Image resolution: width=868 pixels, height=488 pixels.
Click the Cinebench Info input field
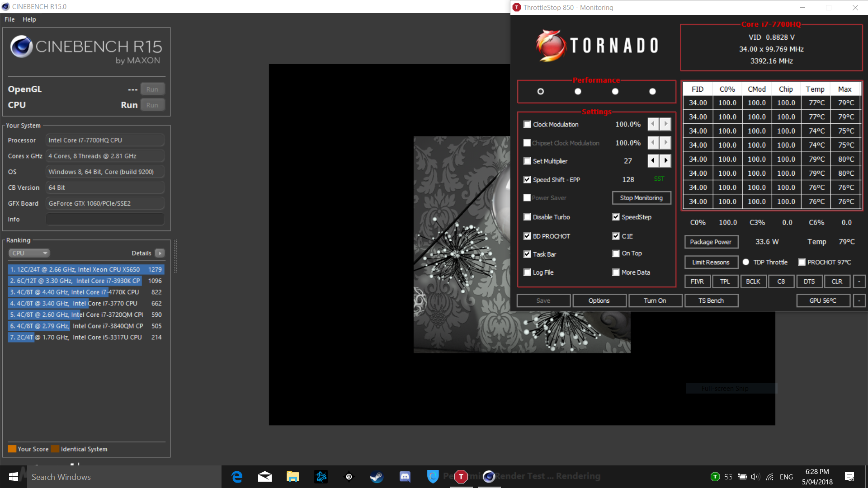click(105, 219)
